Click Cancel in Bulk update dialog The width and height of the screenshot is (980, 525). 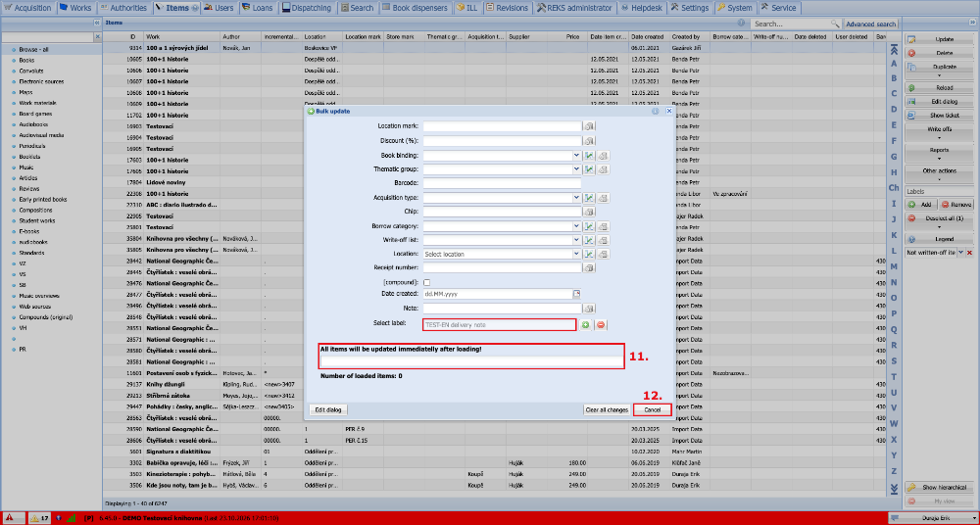[x=652, y=410]
